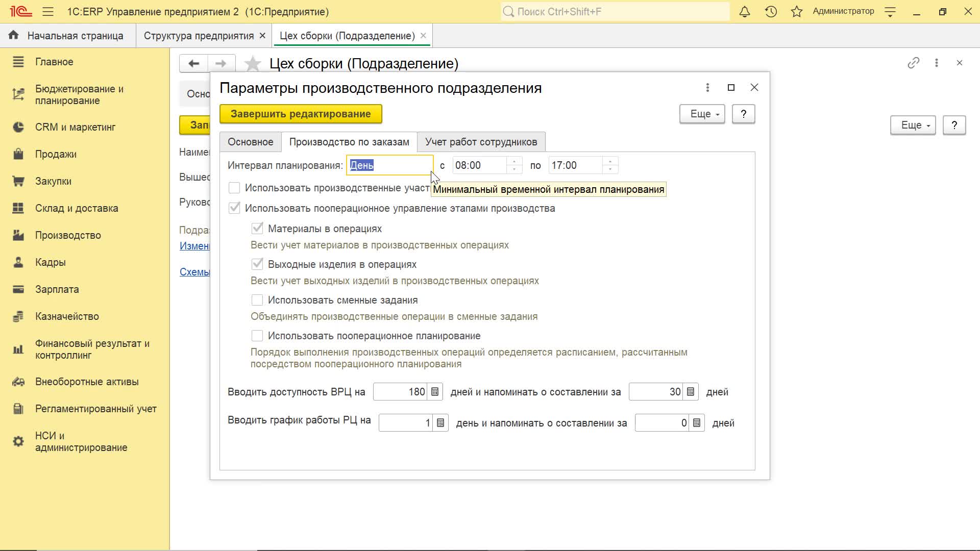Click Производство factory icon
Screen dimensions: 980x551
coord(18,235)
